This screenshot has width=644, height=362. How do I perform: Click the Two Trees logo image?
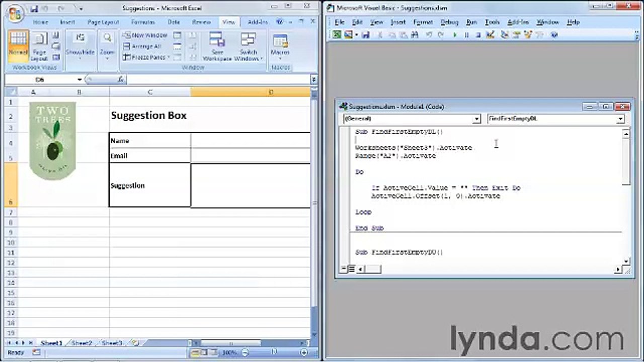pyautogui.click(x=52, y=141)
